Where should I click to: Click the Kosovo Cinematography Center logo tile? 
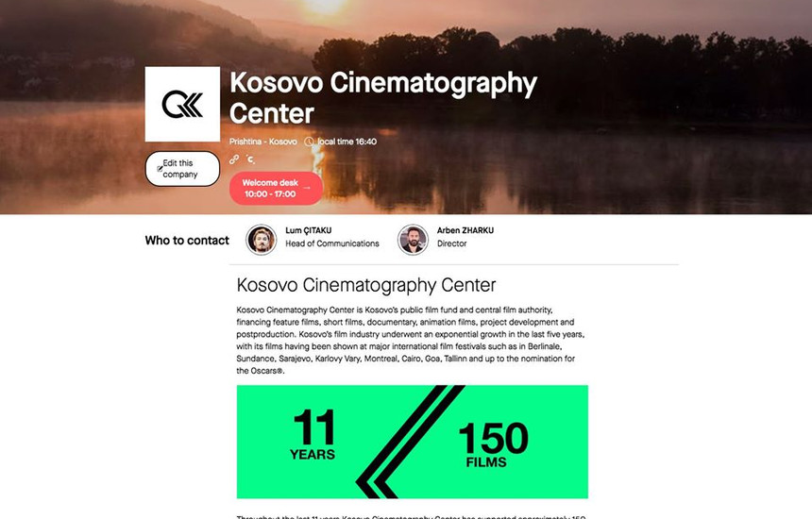tap(182, 104)
